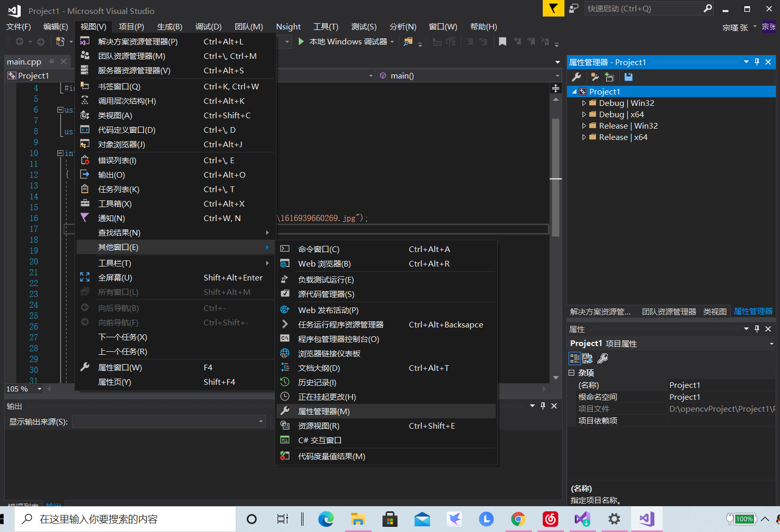780x532 pixels.
Task: Switch to 团队资源管理器 tab
Action: pyautogui.click(x=669, y=311)
